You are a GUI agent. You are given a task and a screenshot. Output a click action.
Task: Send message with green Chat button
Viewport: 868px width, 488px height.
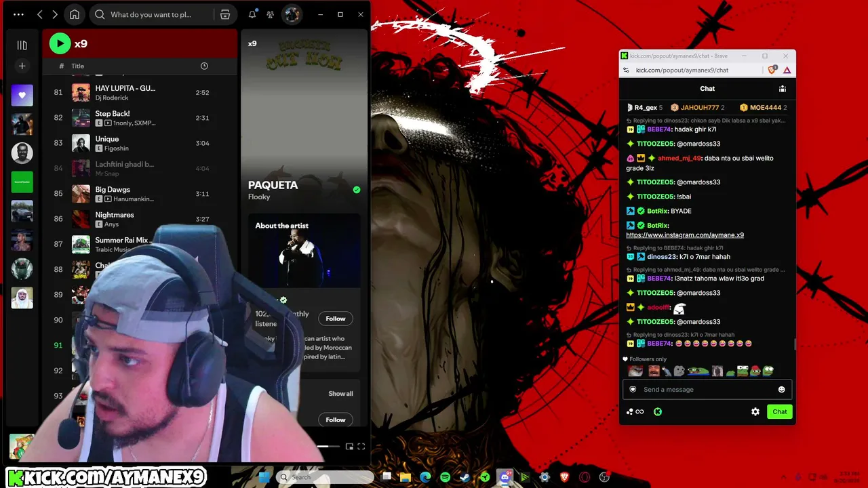coord(779,411)
